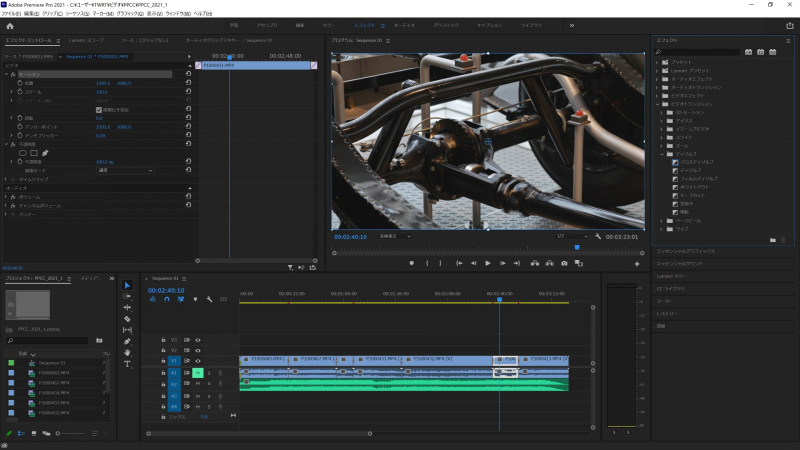Open the File menu
The image size is (800, 450).
11,14
